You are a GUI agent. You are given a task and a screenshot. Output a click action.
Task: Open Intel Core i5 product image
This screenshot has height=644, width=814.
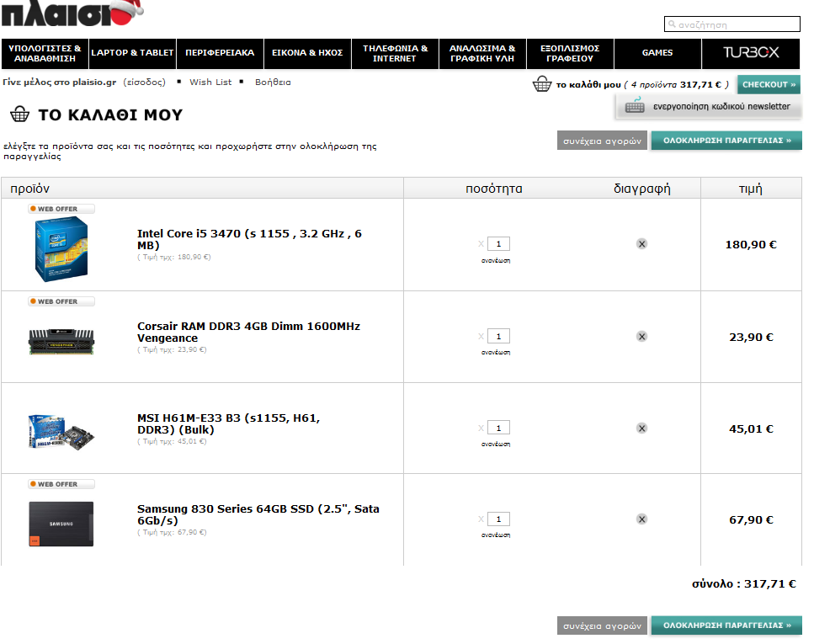pos(61,249)
